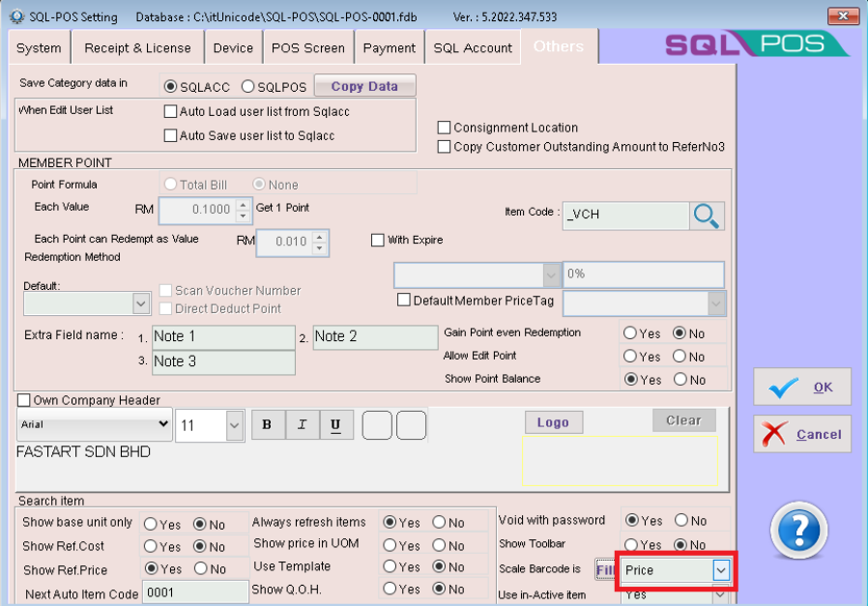
Task: Toggle Underline formatting in header editor
Action: click(x=335, y=424)
